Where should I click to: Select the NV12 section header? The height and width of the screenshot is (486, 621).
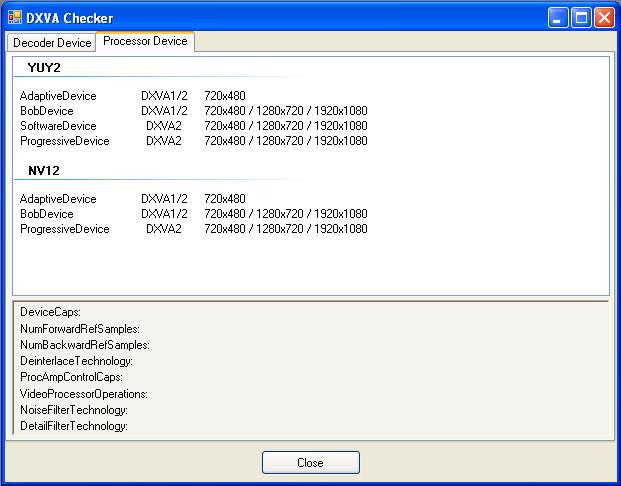[x=44, y=171]
